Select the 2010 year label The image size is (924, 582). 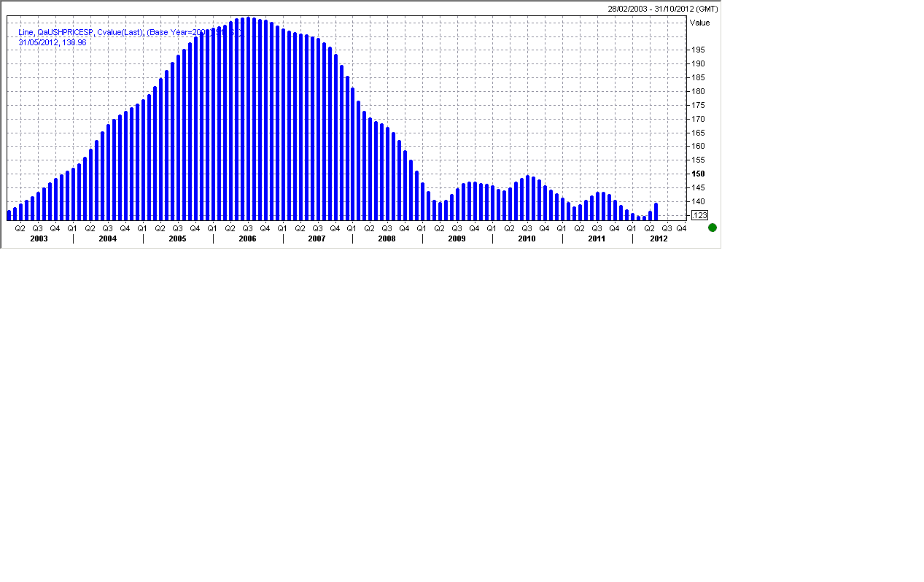527,238
